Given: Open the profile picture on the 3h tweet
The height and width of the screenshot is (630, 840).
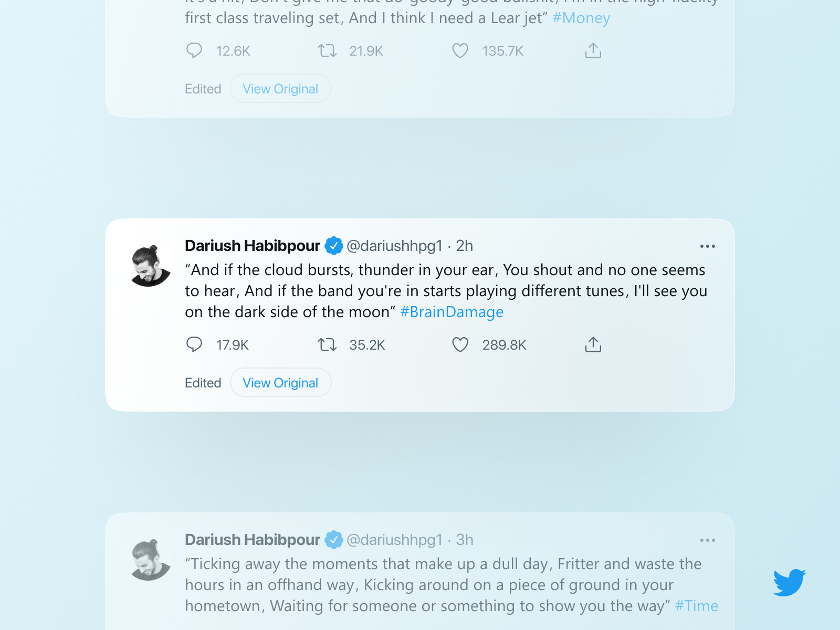Looking at the screenshot, I should [151, 560].
